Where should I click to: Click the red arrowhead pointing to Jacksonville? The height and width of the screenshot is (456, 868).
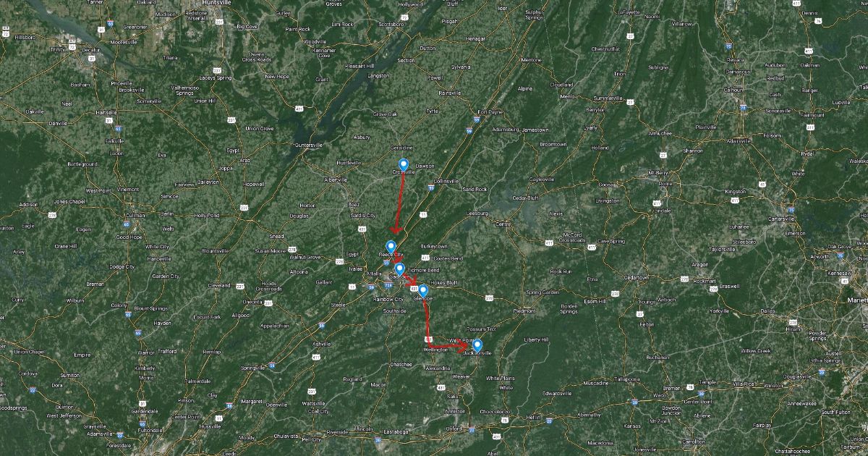(463, 347)
